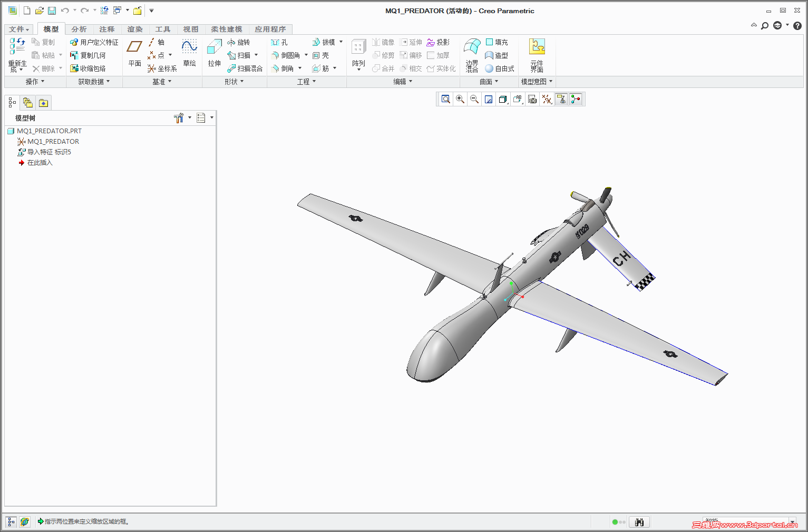Click the 元件界面 component interface icon
This screenshot has width=808, height=532.
tap(537, 55)
